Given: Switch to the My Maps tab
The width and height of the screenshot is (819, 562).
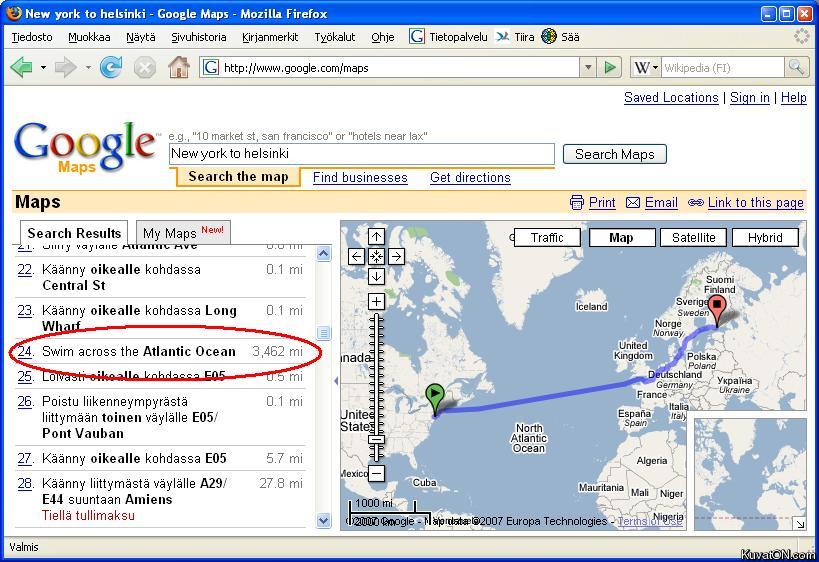Looking at the screenshot, I should coord(183,232).
